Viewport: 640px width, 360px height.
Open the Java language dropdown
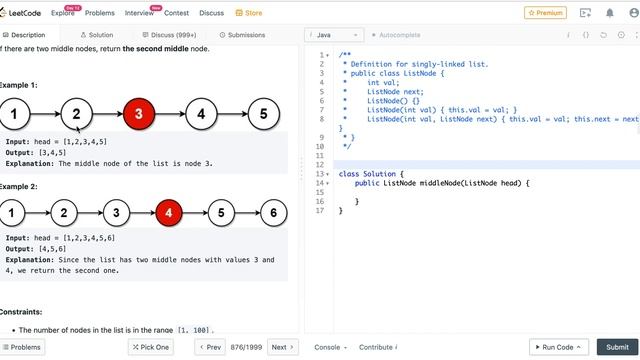334,35
